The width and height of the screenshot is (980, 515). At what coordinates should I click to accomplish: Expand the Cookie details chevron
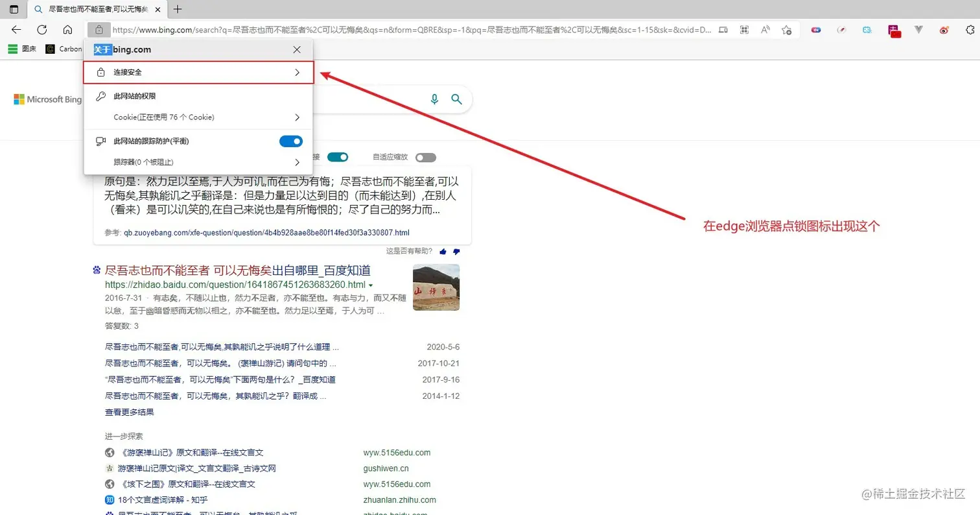[297, 118]
